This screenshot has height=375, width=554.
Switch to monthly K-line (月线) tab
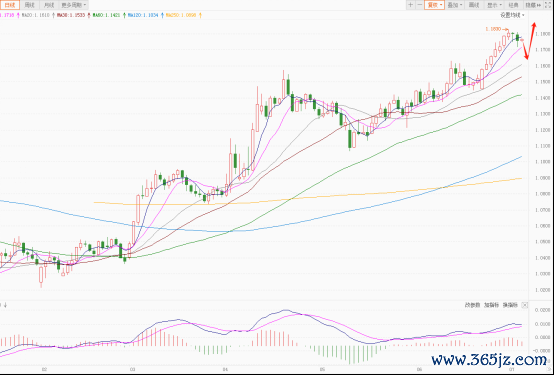tap(49, 5)
